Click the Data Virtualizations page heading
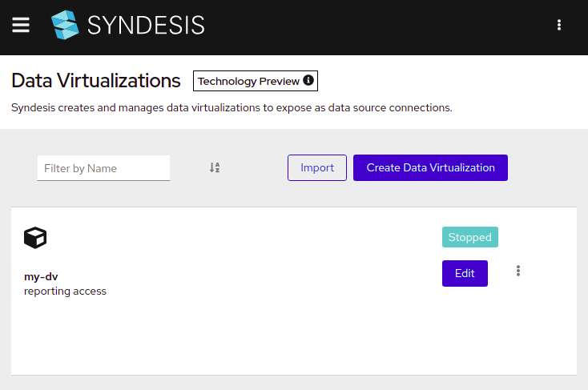588x390 pixels. click(x=96, y=81)
